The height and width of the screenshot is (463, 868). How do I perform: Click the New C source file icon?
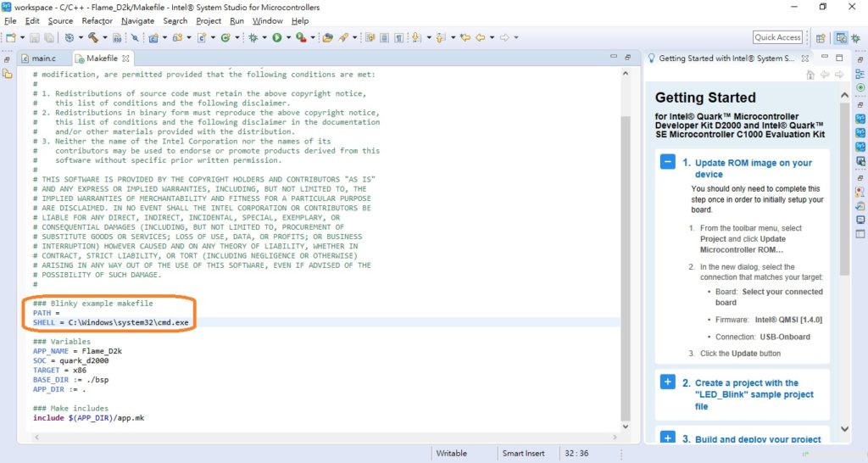202,37
